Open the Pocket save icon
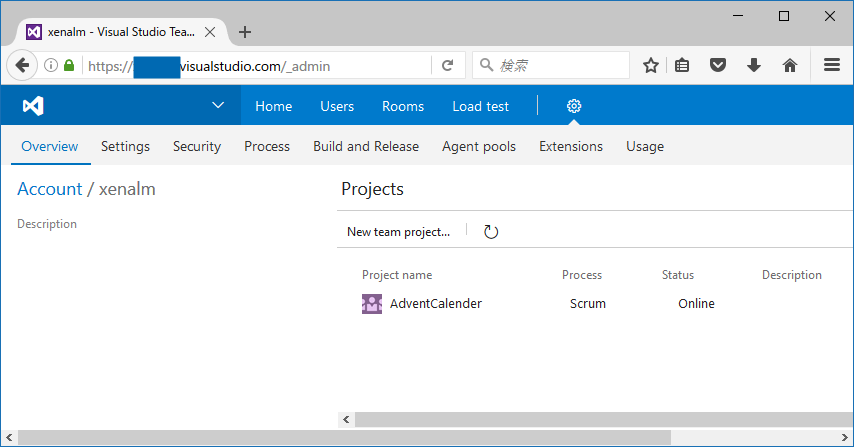Image resolution: width=854 pixels, height=447 pixels. click(x=718, y=66)
